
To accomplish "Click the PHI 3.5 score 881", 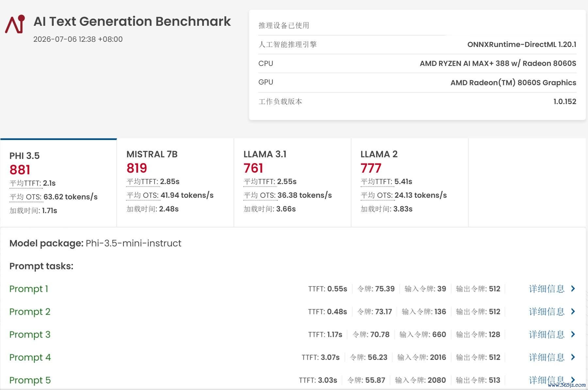I will [x=20, y=170].
